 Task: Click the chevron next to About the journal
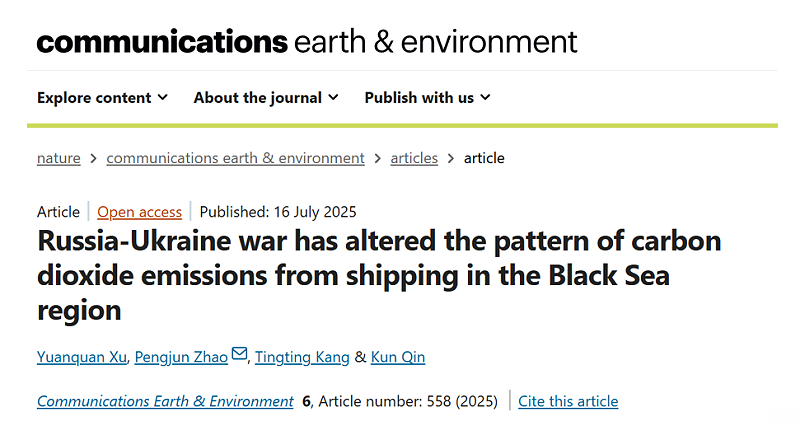(x=333, y=97)
